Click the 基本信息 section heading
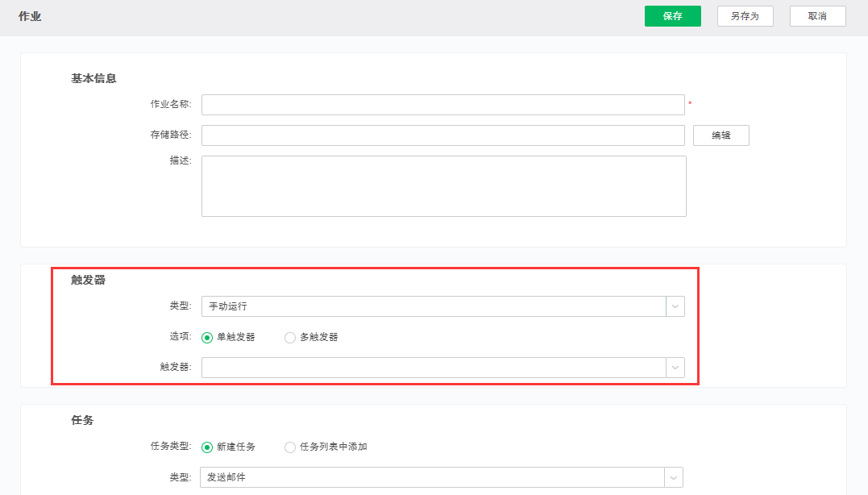The image size is (868, 495). click(x=93, y=78)
